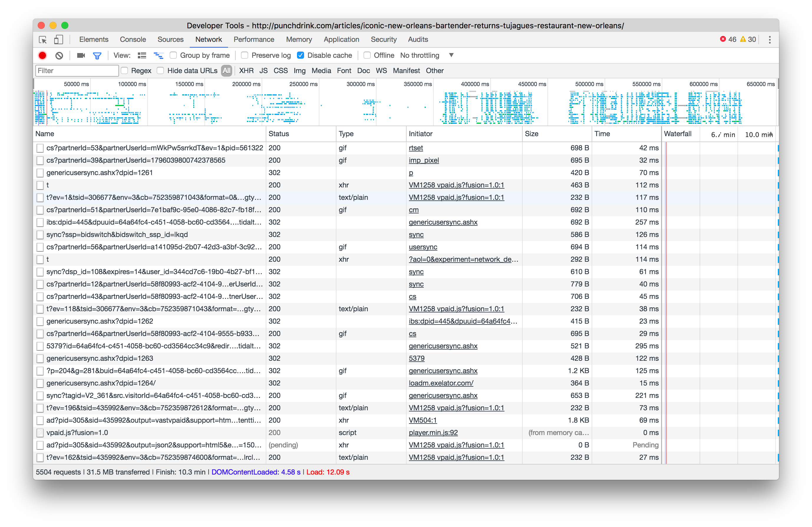Viewport: 812px width, 527px height.
Task: Toggle capture screenshots camera icon
Action: pos(81,55)
